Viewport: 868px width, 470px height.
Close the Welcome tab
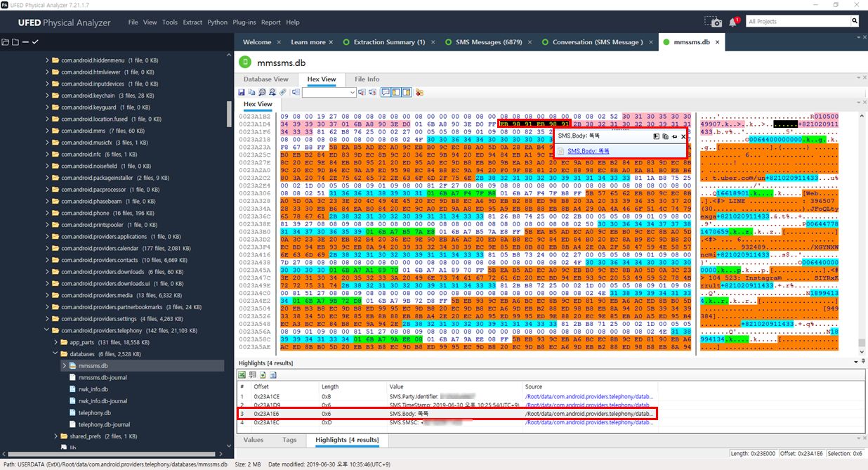tap(278, 42)
